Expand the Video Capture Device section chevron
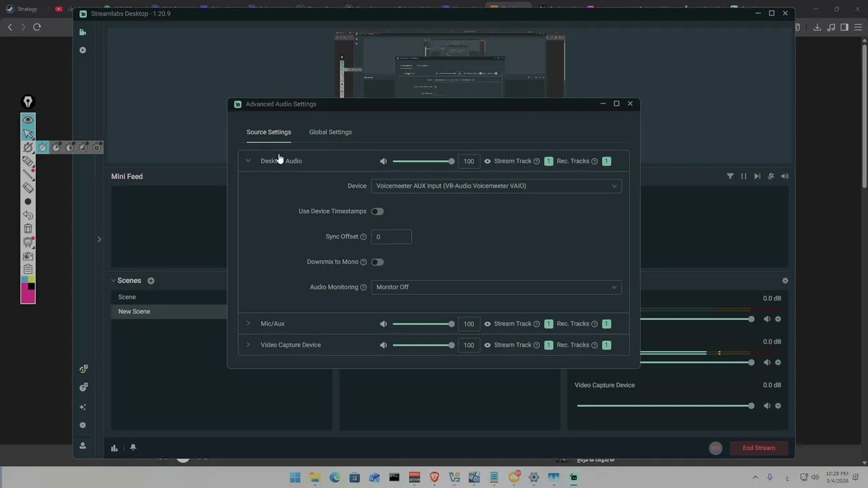This screenshot has width=868, height=488. coord(248,345)
